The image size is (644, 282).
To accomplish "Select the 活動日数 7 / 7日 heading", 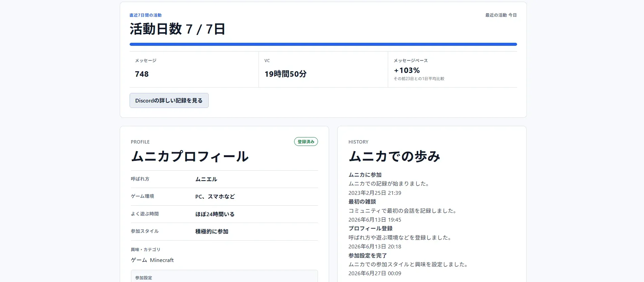I will coord(177,29).
